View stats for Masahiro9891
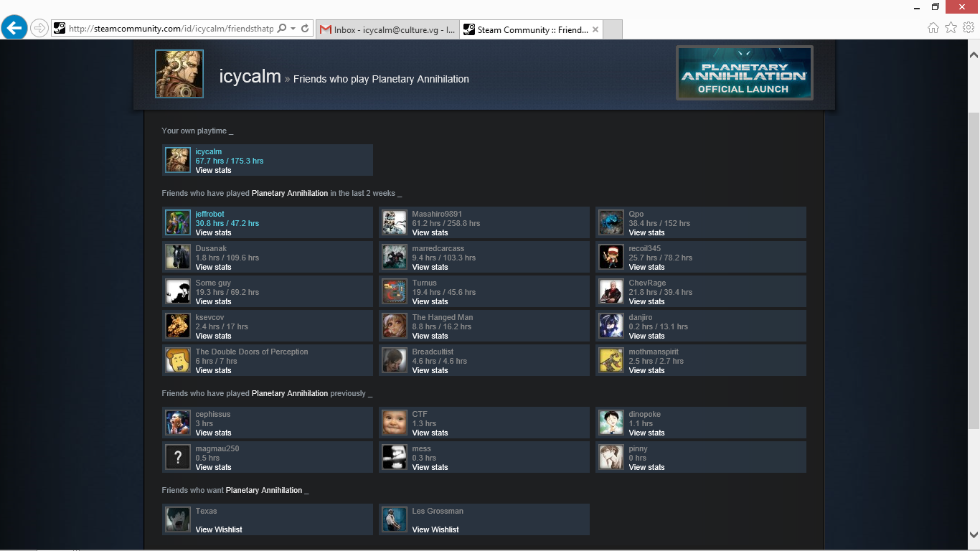This screenshot has height=551, width=980. tap(430, 232)
